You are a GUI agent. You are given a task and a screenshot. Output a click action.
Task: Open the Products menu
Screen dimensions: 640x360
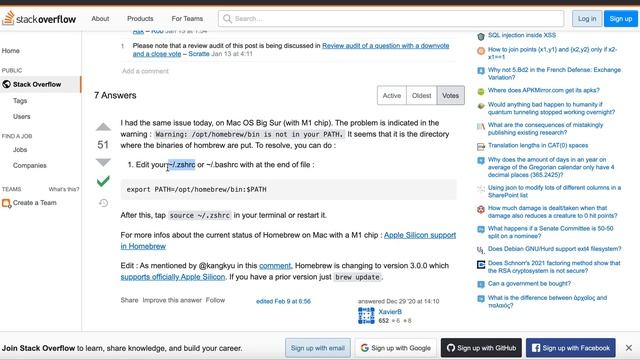coord(140,19)
